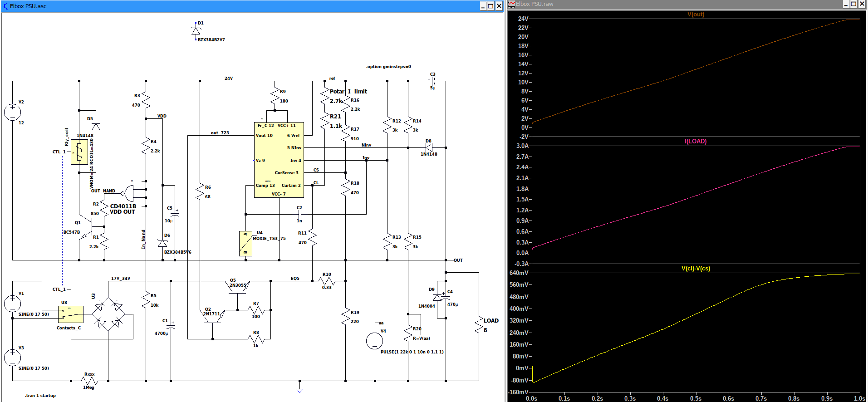
Task: Click the V2 12V voltage source symbol
Action: [x=12, y=113]
